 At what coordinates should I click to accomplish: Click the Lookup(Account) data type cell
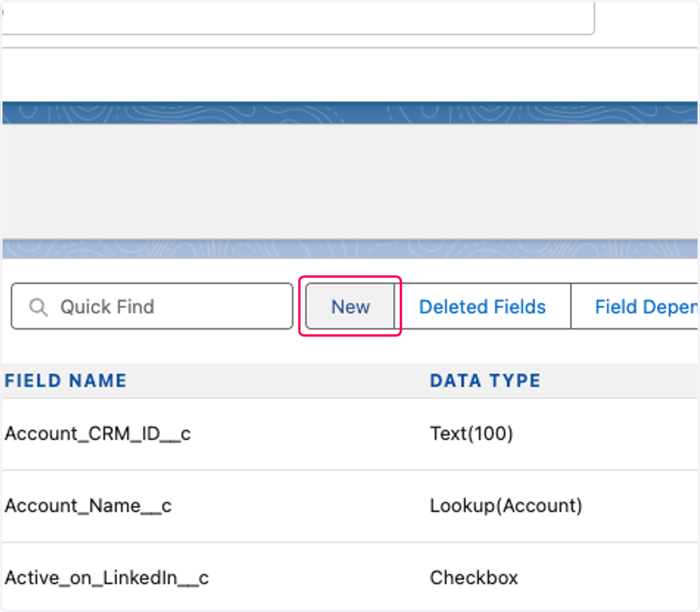click(x=506, y=505)
